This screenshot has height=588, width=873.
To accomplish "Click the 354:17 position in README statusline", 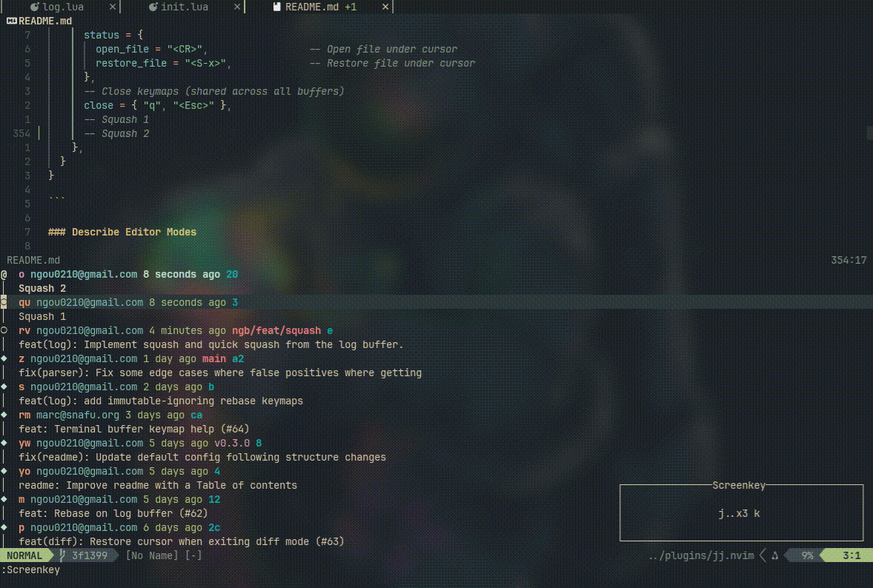I will tap(849, 260).
